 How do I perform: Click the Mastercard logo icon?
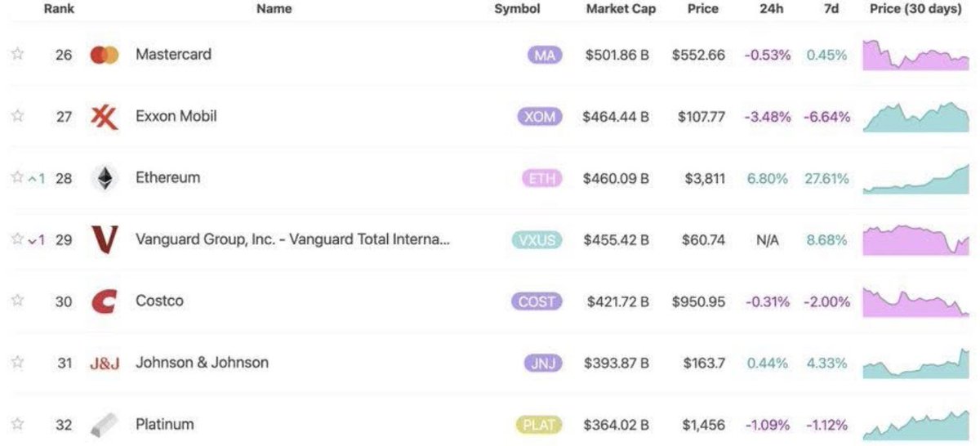(105, 56)
